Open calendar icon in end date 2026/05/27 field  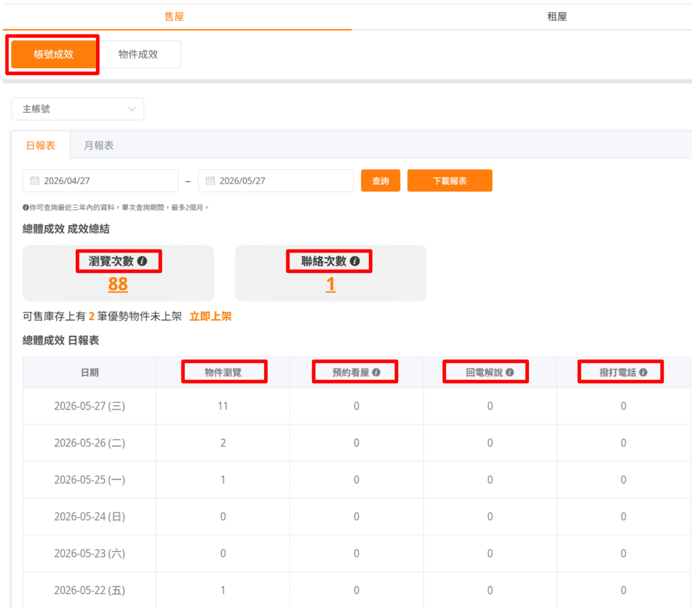coord(210,181)
